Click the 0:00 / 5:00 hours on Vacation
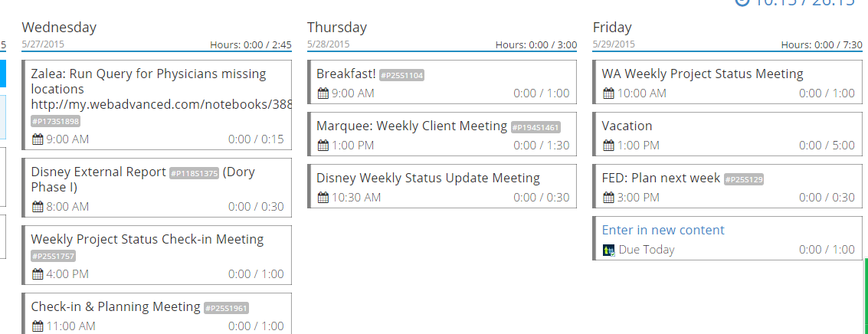The width and height of the screenshot is (868, 334). pos(827,146)
